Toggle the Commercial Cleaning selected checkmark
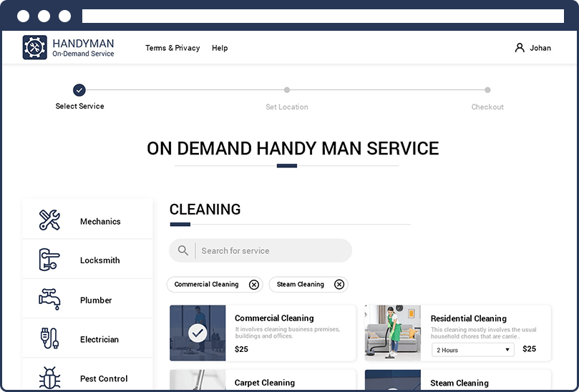 [198, 333]
